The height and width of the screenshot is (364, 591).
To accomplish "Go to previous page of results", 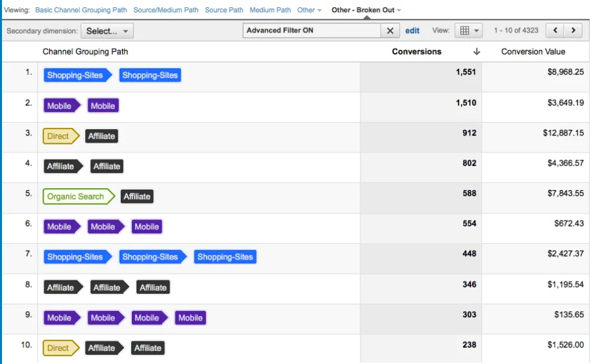I will [x=555, y=30].
